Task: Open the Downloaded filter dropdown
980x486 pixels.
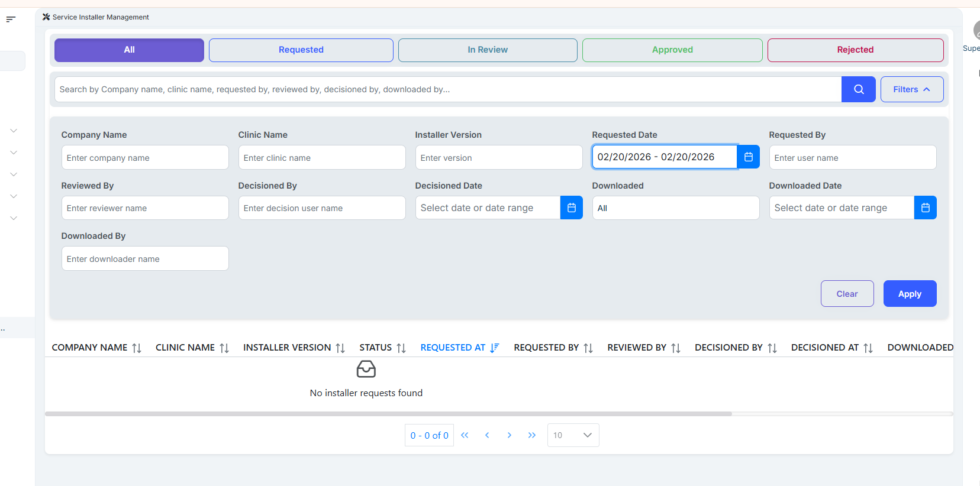Action: (x=675, y=208)
